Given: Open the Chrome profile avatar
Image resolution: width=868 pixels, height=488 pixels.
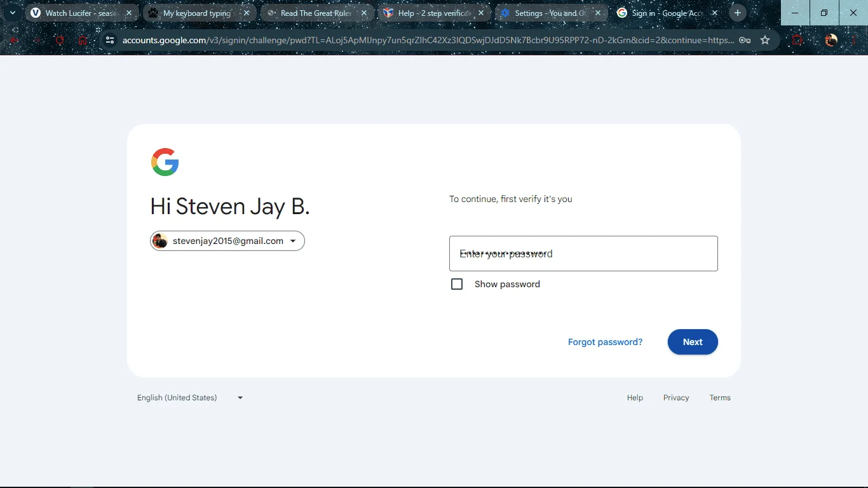Looking at the screenshot, I should (831, 40).
